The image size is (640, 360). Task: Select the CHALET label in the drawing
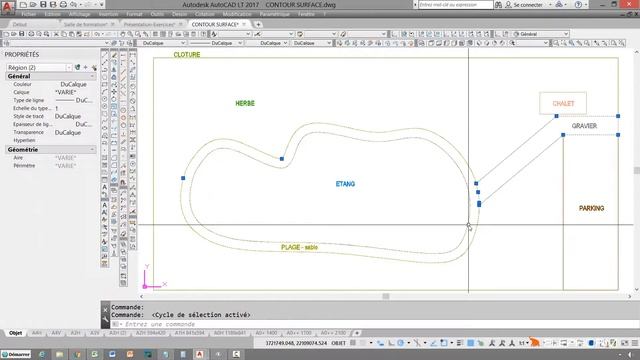pyautogui.click(x=563, y=104)
